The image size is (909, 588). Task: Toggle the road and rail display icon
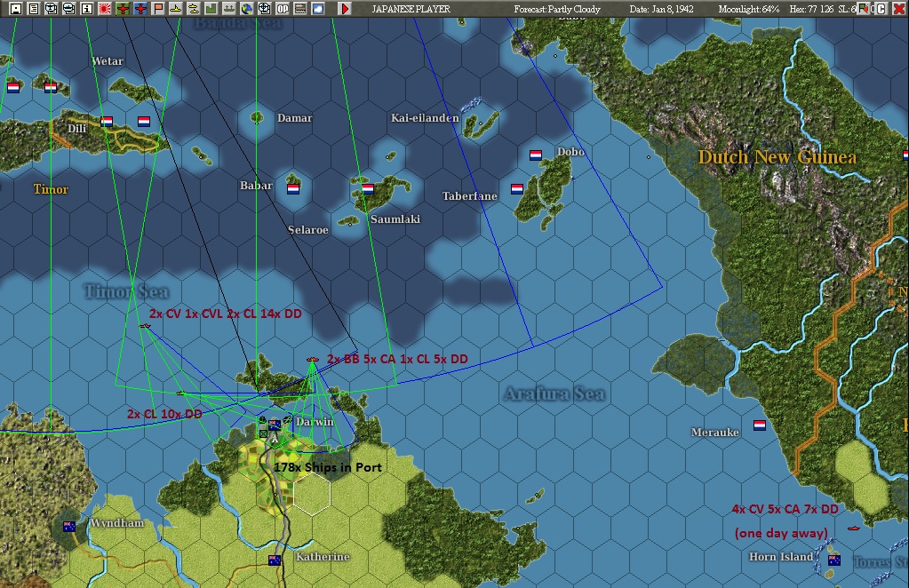(300, 9)
